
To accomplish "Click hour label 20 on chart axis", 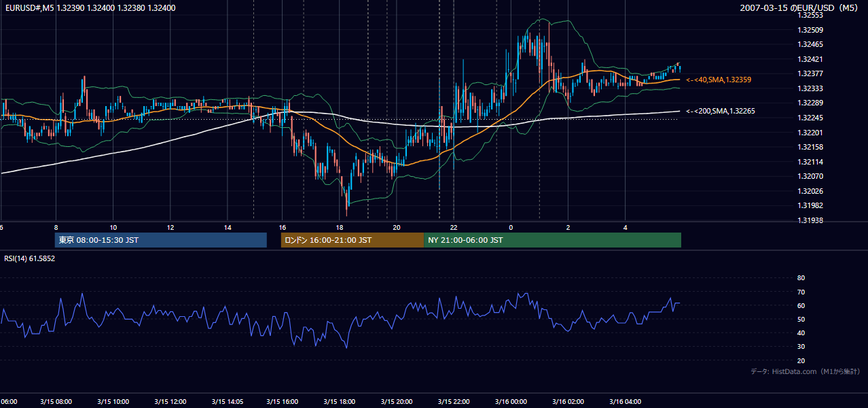I will tap(397, 228).
